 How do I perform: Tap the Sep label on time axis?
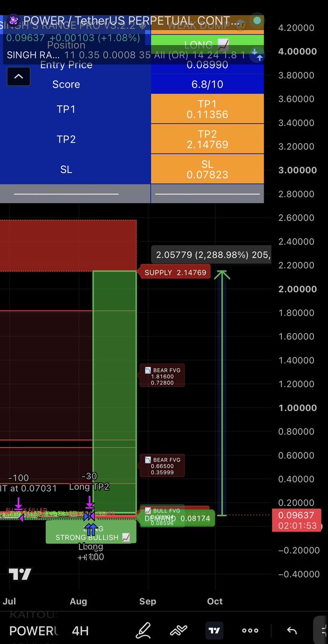[147, 601]
